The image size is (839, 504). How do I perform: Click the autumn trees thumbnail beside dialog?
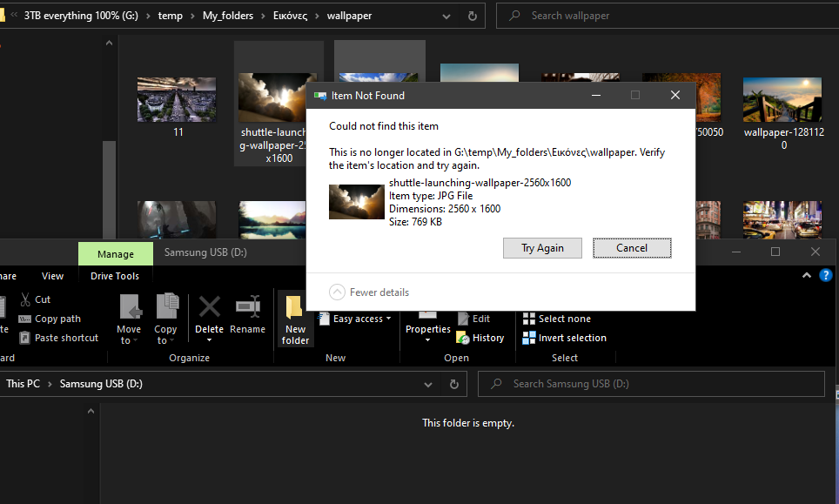708,99
